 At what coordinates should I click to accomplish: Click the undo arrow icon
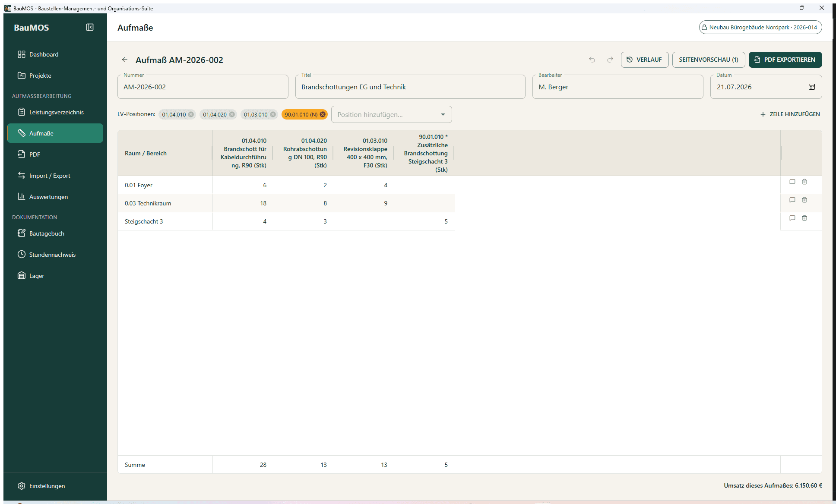click(x=592, y=60)
